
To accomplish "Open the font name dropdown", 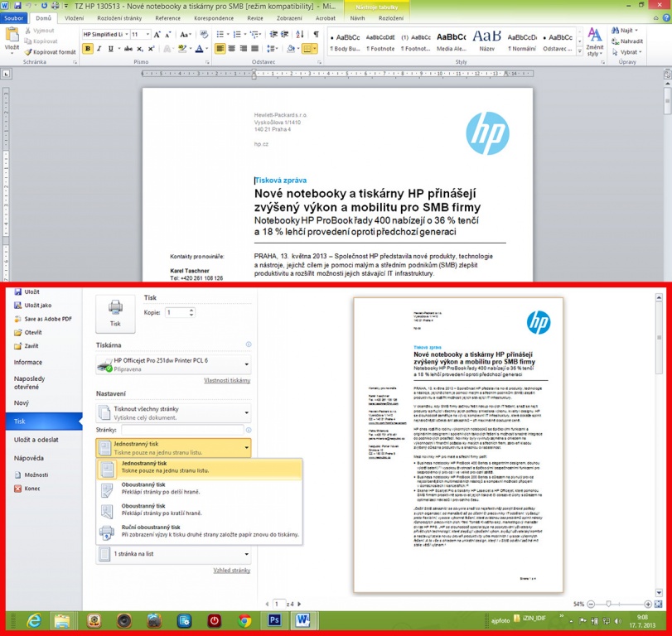I will (x=127, y=34).
